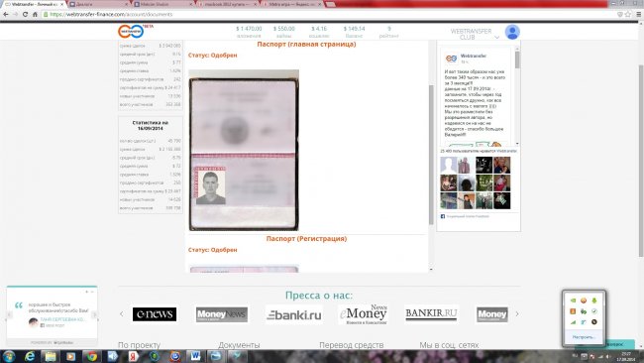This screenshot has width=644, height=363.
Task: Open the eMoney News press logo
Action: point(364,314)
